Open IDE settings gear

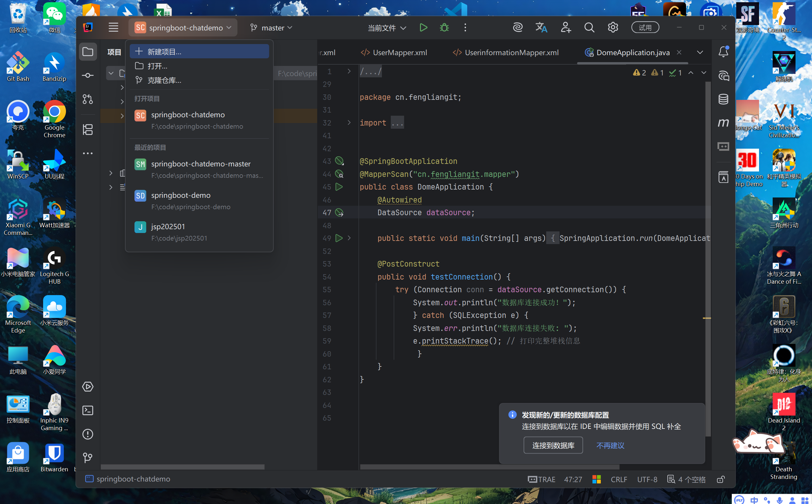click(x=613, y=28)
